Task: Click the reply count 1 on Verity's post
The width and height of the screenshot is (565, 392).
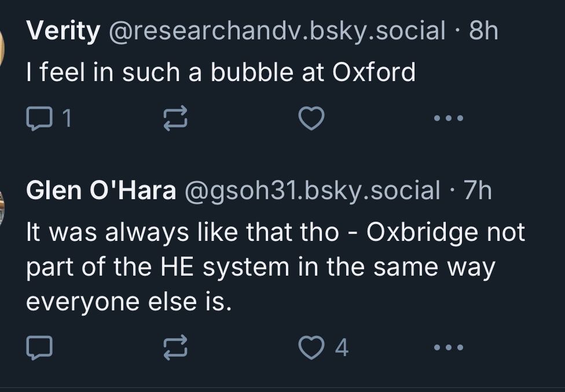Action: tap(67, 119)
